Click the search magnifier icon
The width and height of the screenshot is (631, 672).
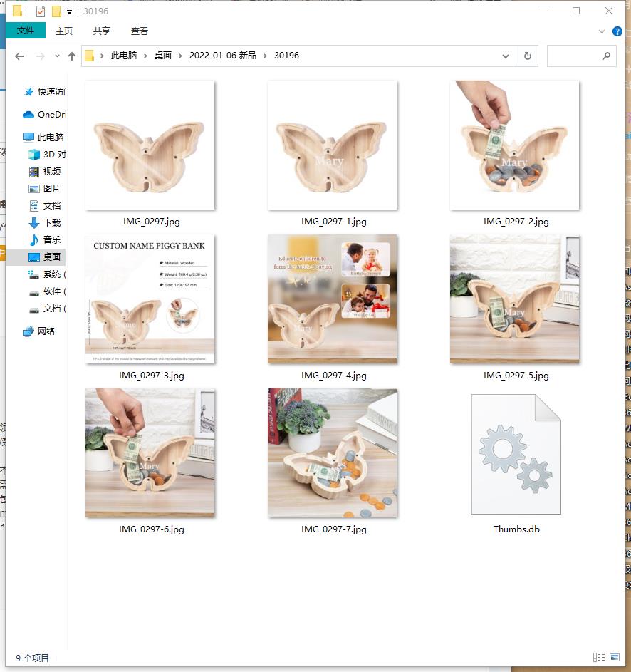pos(606,56)
